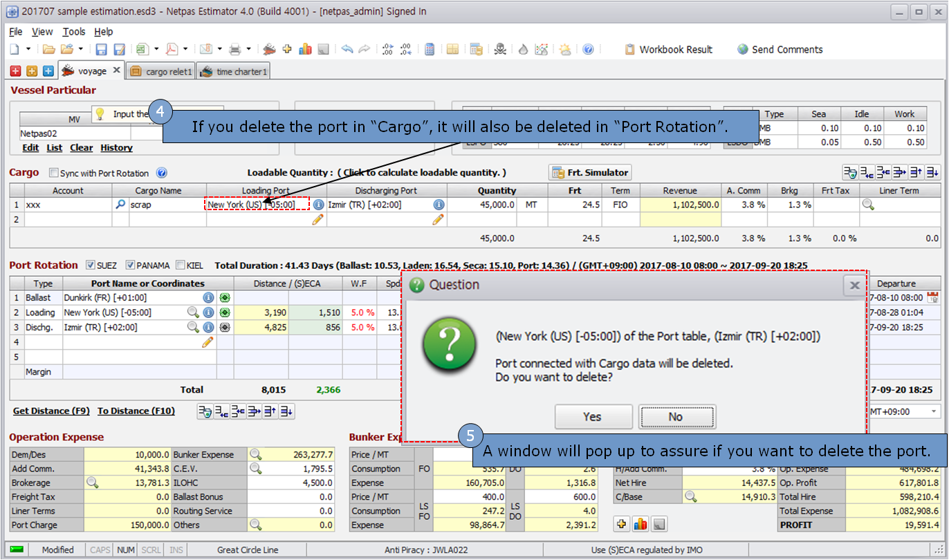
Task: Click the vessel Edit link
Action: (x=30, y=148)
